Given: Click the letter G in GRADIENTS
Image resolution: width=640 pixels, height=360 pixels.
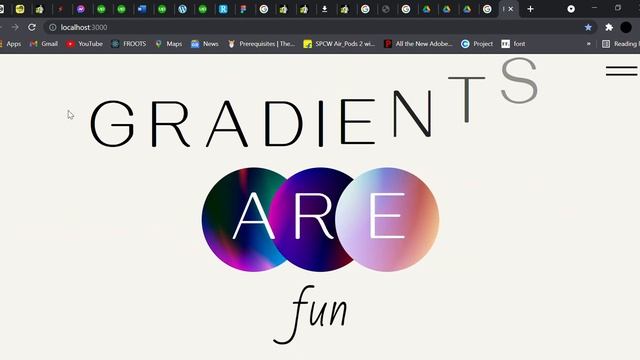Looking at the screenshot, I should point(112,123).
